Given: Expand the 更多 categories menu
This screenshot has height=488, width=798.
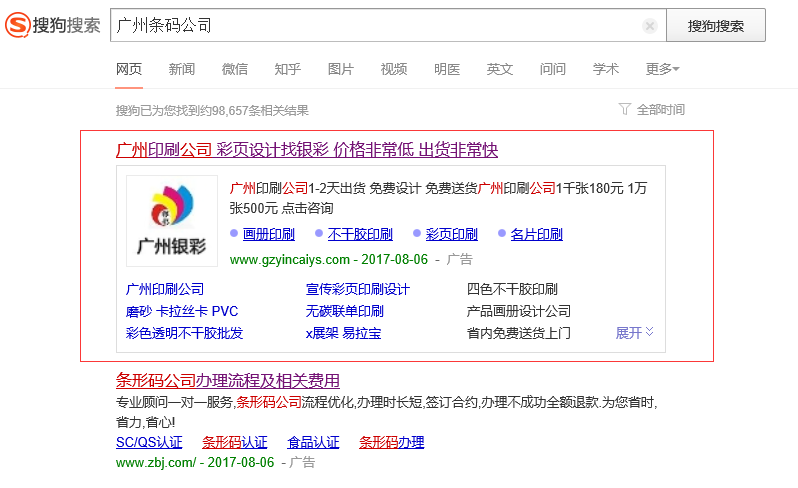Looking at the screenshot, I should 662,69.
